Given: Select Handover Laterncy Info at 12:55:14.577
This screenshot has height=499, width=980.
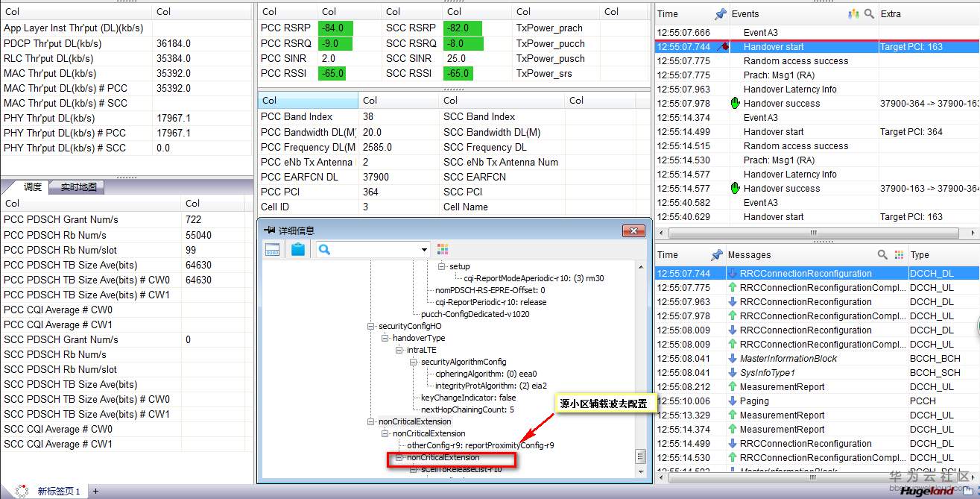Looking at the screenshot, I should (816, 175).
